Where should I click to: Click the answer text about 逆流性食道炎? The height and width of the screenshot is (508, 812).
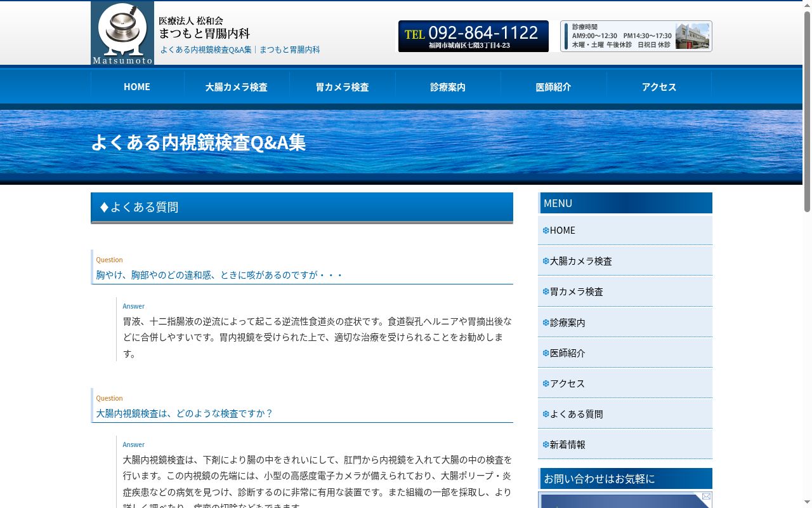[317, 337]
